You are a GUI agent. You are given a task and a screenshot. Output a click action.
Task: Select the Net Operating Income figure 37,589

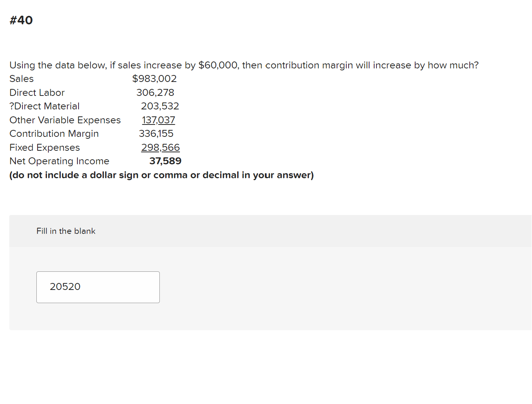[x=166, y=161]
